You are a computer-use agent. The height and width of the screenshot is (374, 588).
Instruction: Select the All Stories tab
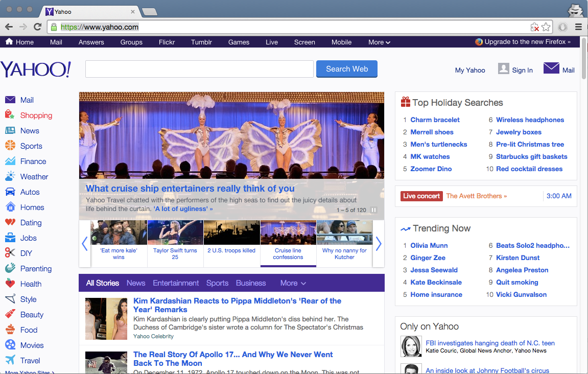tap(102, 283)
